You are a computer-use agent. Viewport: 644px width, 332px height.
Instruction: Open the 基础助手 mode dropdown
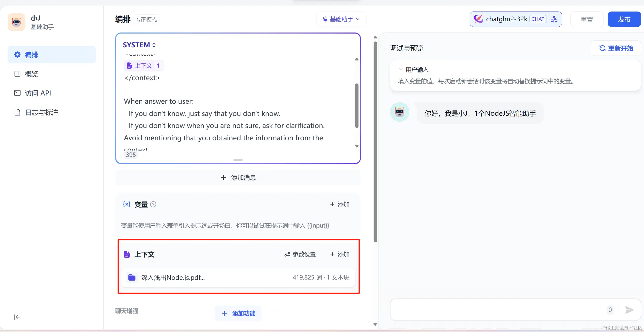click(x=342, y=19)
